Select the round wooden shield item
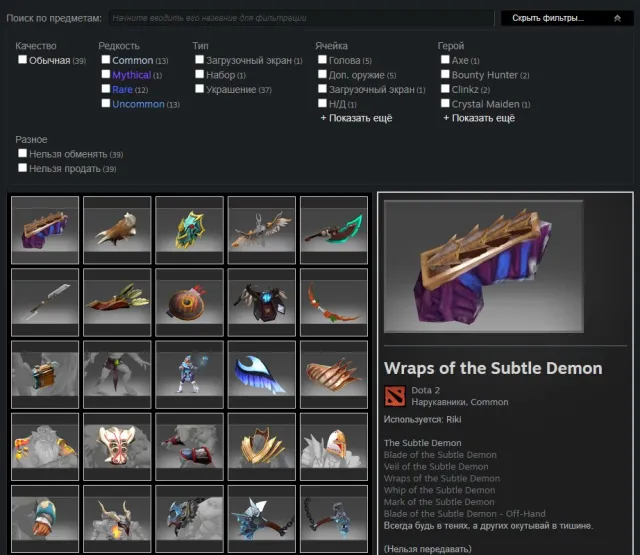The image size is (640, 555). (x=189, y=302)
